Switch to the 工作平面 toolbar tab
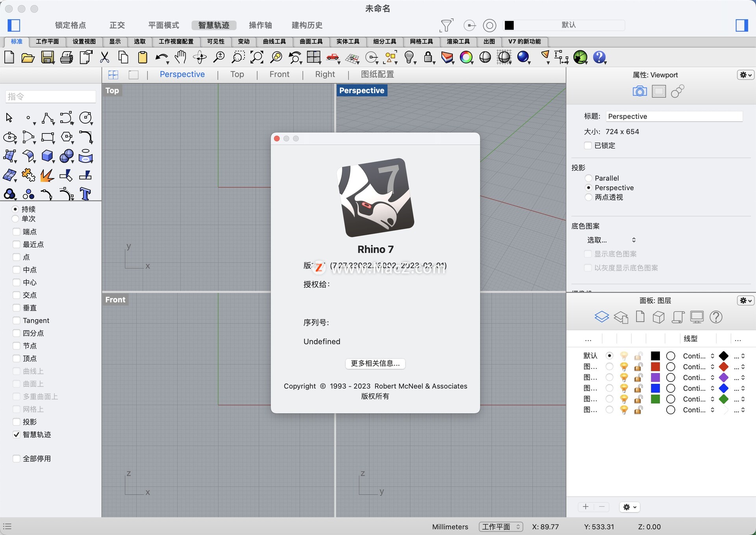Screen dimensions: 756x535 click(47, 41)
